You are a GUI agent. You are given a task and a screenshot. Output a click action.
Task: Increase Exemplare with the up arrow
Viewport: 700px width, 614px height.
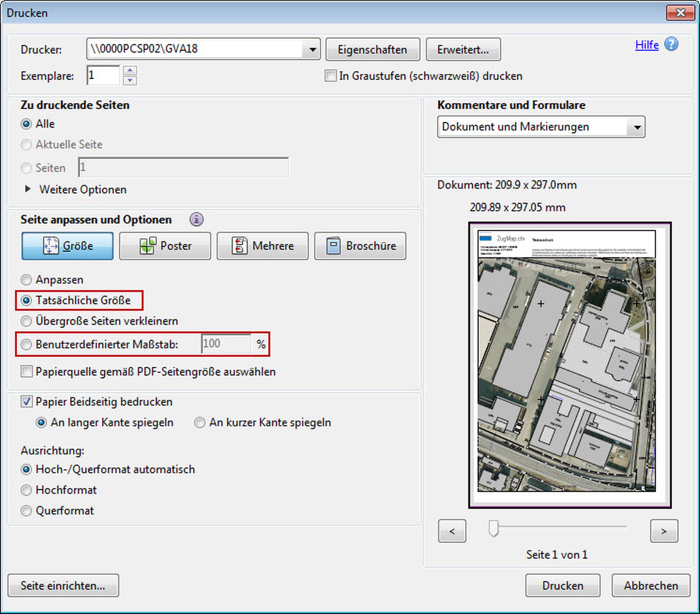pos(130,70)
